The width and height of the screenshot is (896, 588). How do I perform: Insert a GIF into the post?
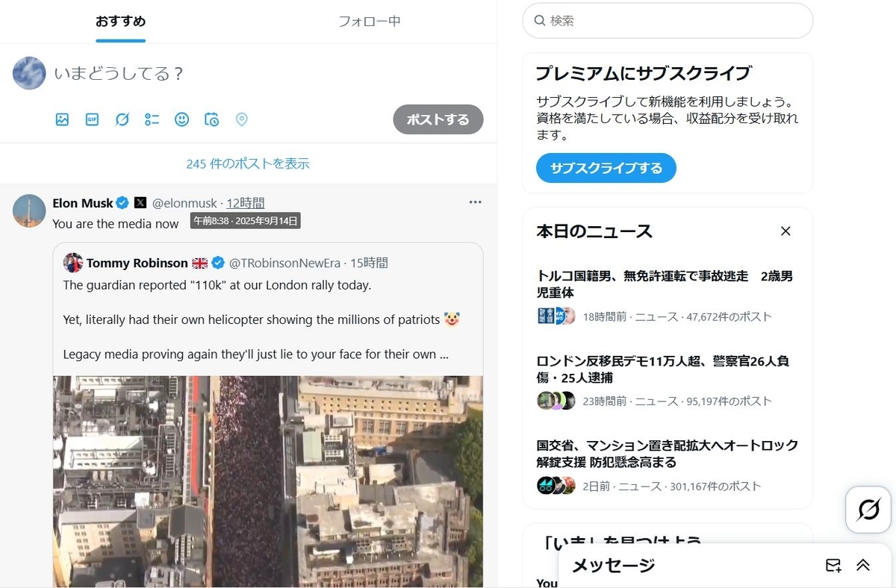click(92, 119)
